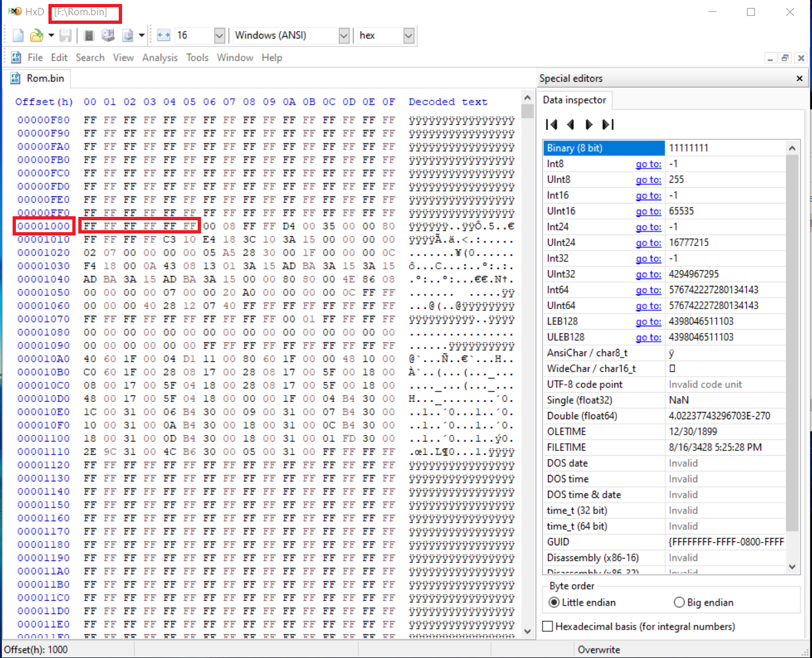Enable Hexadecimal basis checkbox
The image size is (812, 658).
tap(548, 626)
